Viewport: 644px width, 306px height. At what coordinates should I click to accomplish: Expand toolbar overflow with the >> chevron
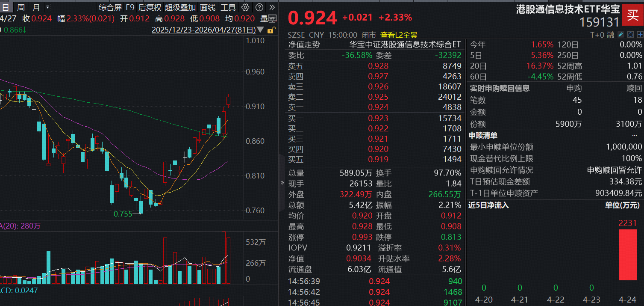[x=272, y=7]
